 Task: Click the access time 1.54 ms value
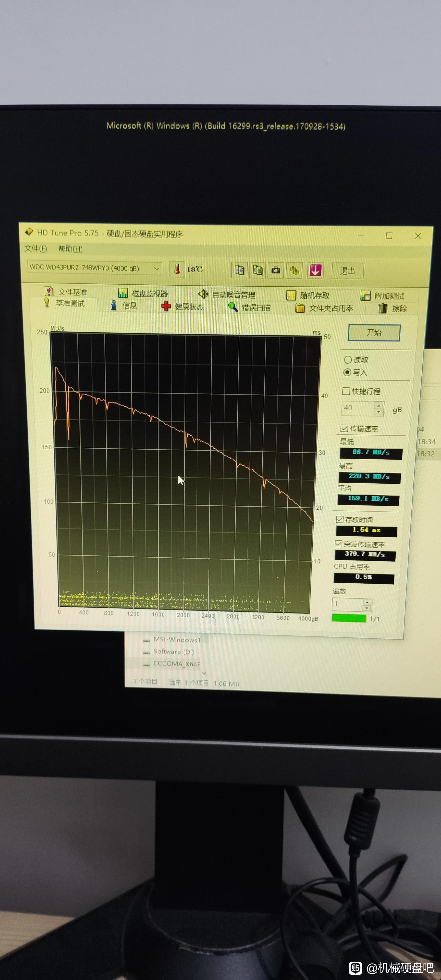[367, 530]
